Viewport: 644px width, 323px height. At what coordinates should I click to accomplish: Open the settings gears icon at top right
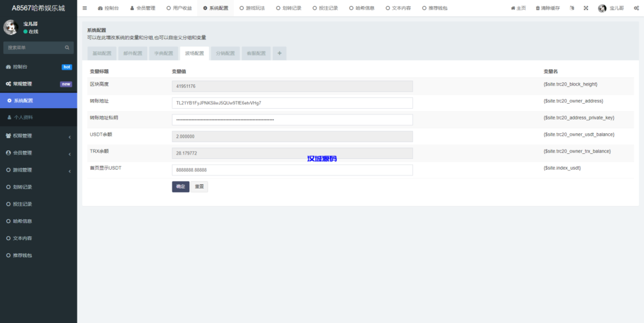(x=636, y=8)
